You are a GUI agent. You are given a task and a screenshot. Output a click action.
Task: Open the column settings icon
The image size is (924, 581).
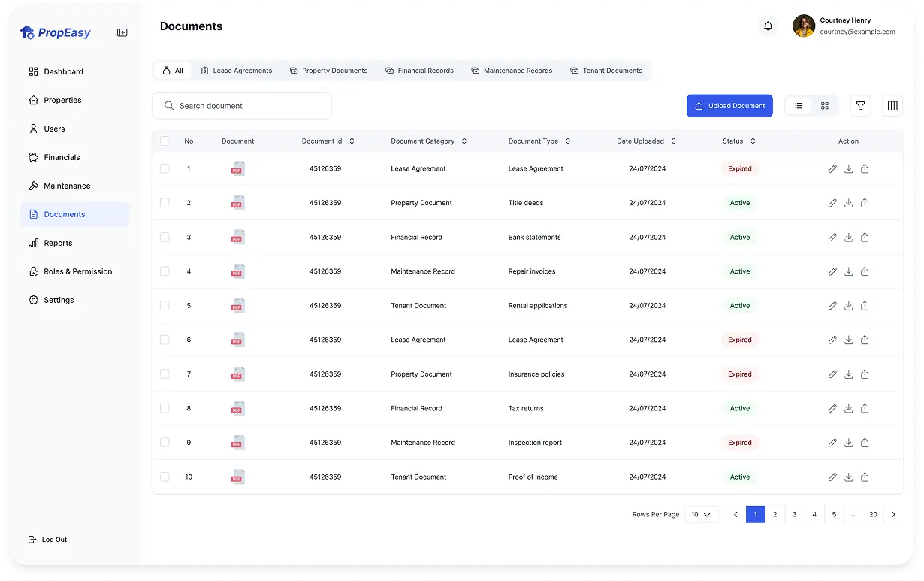click(x=892, y=106)
